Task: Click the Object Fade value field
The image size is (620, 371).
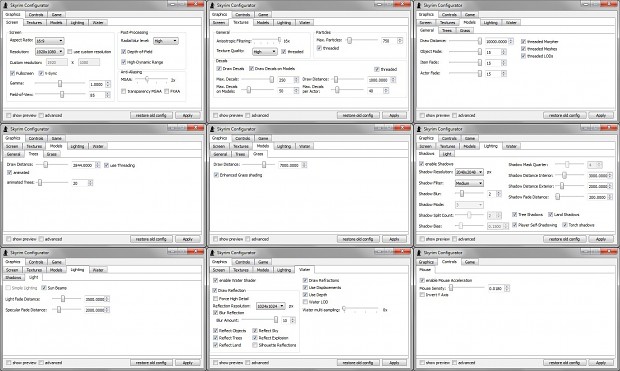Action: 493,52
